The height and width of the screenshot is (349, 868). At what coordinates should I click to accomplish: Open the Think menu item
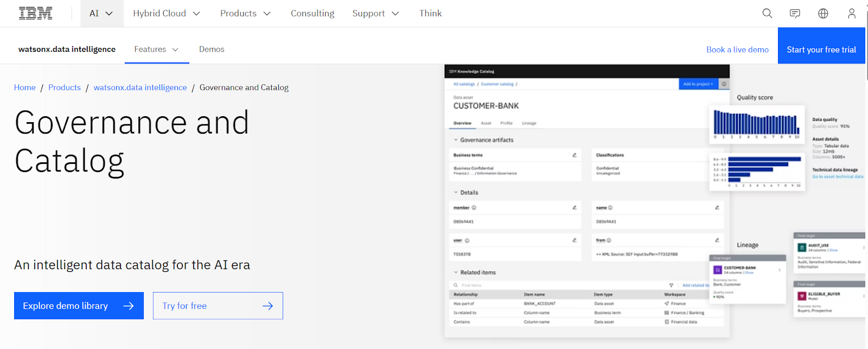pyautogui.click(x=430, y=13)
